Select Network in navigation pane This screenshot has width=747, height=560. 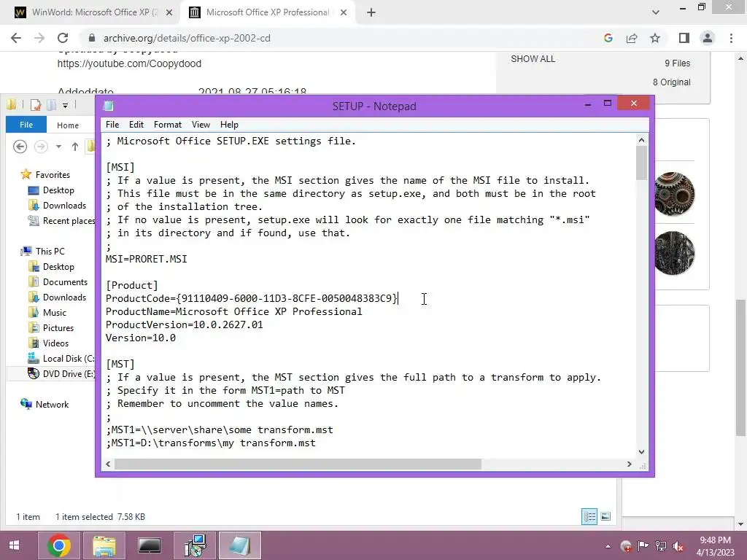52,404
